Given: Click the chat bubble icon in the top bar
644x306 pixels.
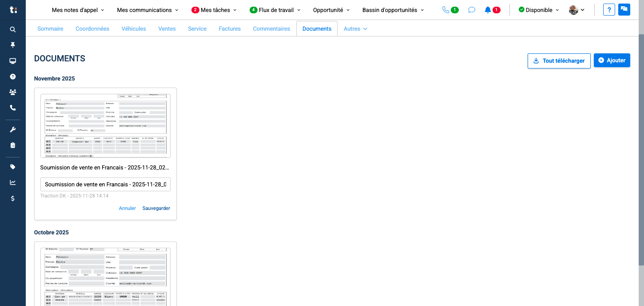Looking at the screenshot, I should [x=471, y=9].
